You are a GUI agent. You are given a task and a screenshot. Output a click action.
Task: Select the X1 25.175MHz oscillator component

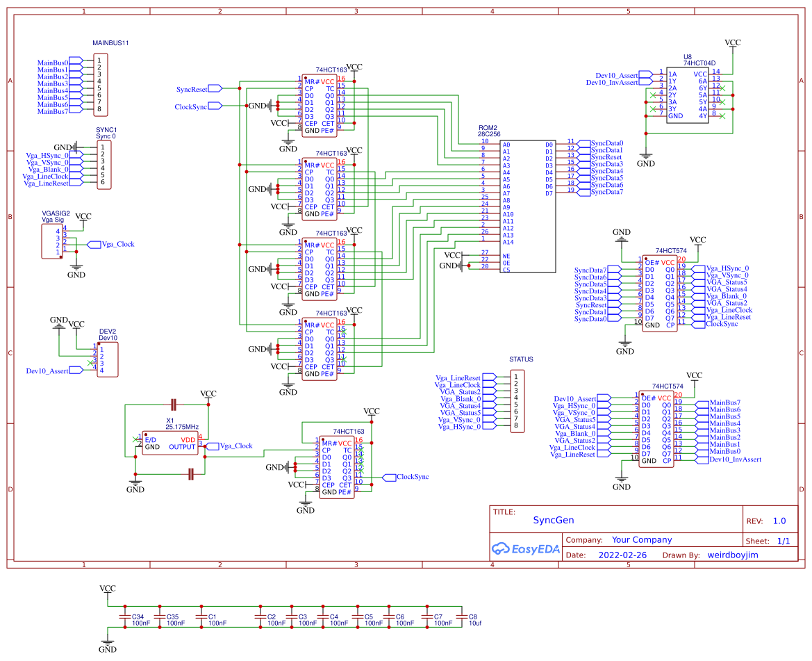(169, 443)
